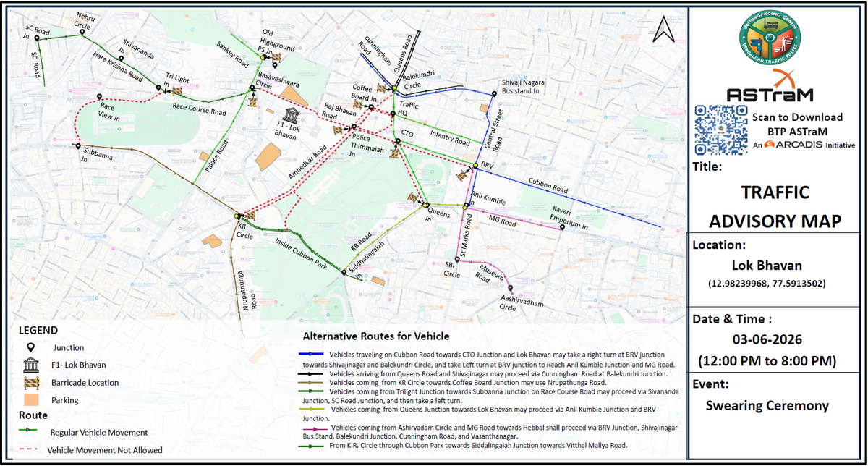Click the Subbanna Jn junction pin
Image resolution: width=868 pixels, height=466 pixels.
(78, 145)
